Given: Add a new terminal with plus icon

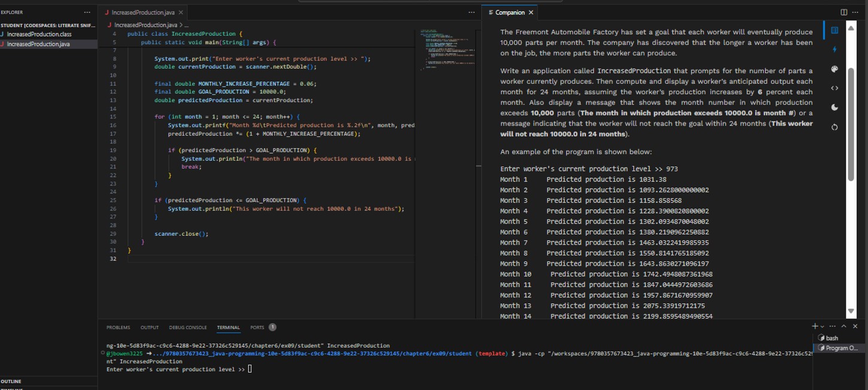Looking at the screenshot, I should (815, 326).
